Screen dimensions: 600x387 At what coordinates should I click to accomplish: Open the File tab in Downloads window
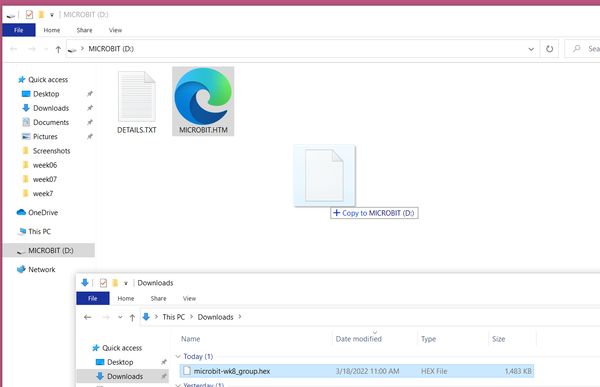[x=93, y=298]
